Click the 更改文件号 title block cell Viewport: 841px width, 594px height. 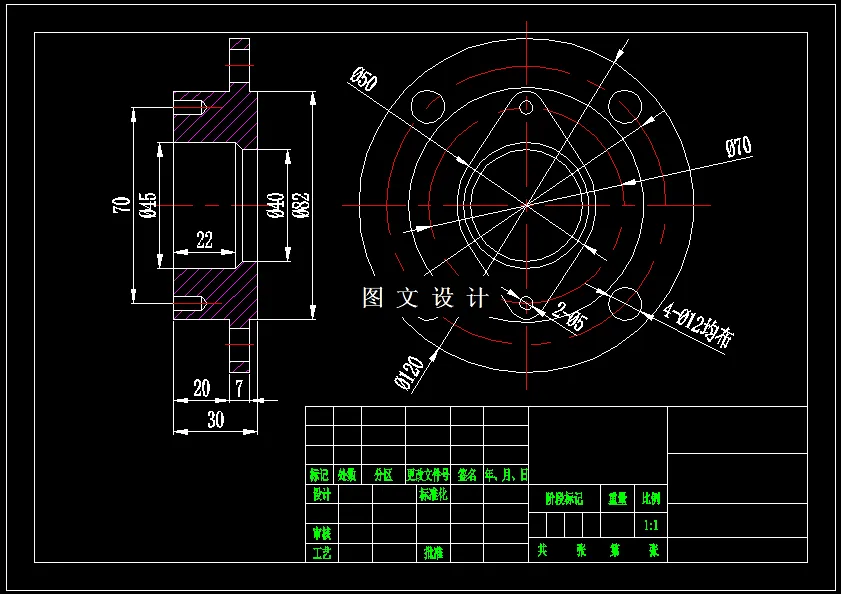[x=427, y=474]
